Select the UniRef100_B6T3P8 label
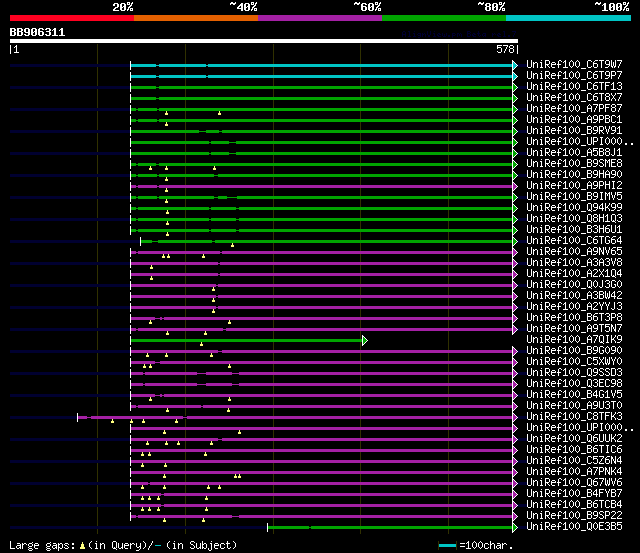This screenshot has height=553, width=640. tap(574, 318)
